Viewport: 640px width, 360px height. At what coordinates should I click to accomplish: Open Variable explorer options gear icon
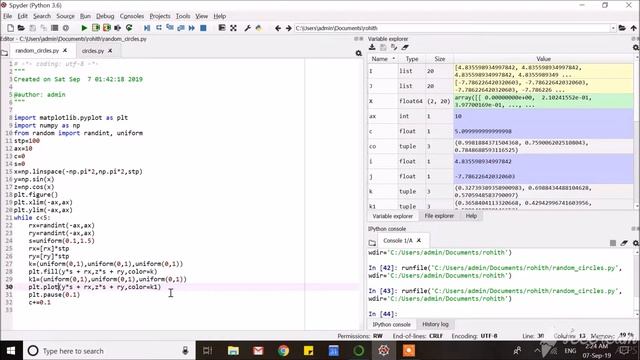(636, 48)
